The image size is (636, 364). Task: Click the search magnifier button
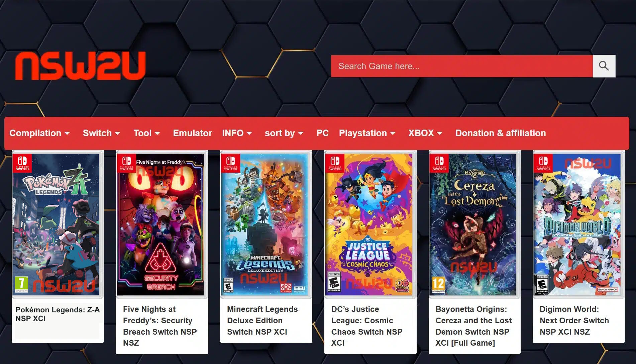604,66
